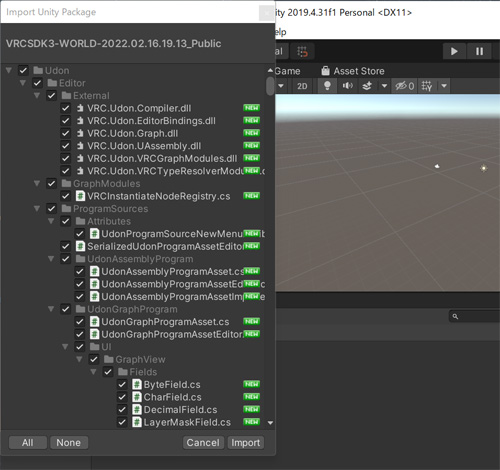This screenshot has width=500, height=470.
Task: Click the Pause button in Unity toolbar
Action: click(x=479, y=51)
